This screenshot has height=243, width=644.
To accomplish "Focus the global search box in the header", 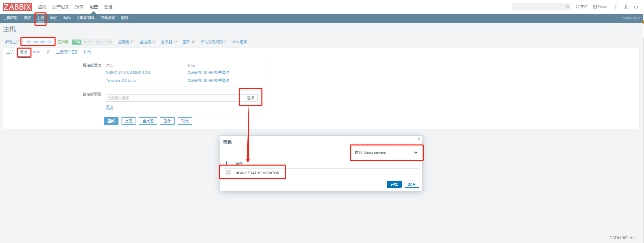I will (538, 7).
